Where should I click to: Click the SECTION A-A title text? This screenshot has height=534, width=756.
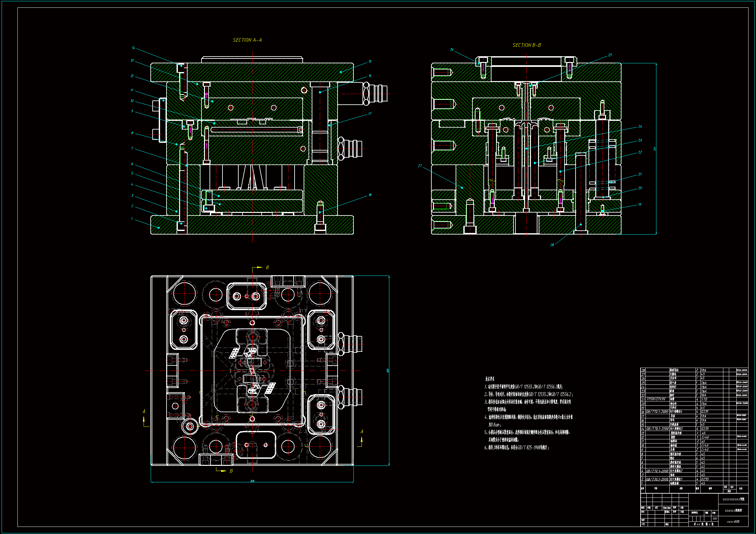coord(247,40)
